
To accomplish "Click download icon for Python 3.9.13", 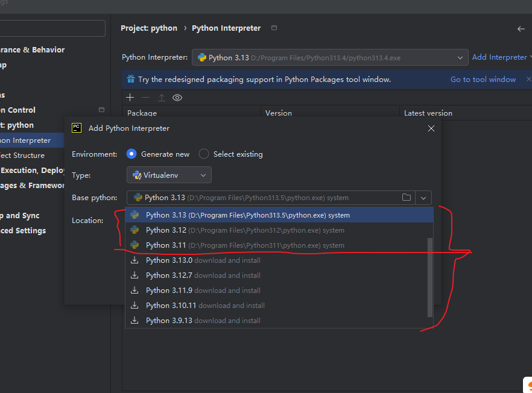I will coord(135,320).
